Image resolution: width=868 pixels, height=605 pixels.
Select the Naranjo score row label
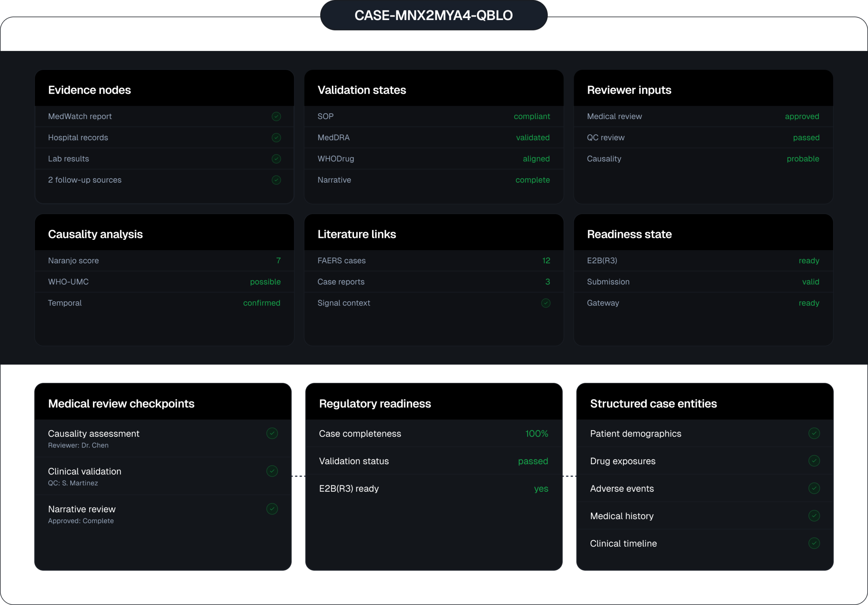pyautogui.click(x=73, y=261)
